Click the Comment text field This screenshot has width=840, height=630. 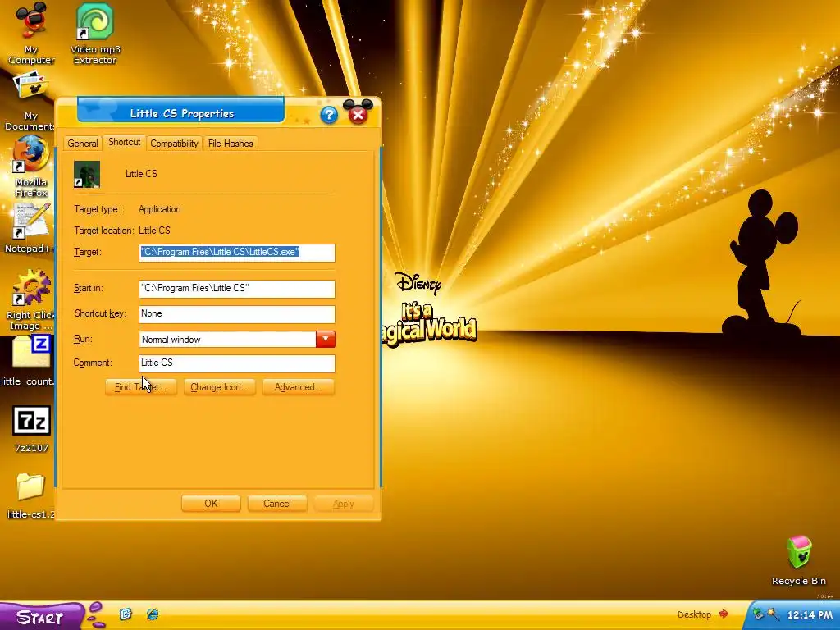click(237, 363)
